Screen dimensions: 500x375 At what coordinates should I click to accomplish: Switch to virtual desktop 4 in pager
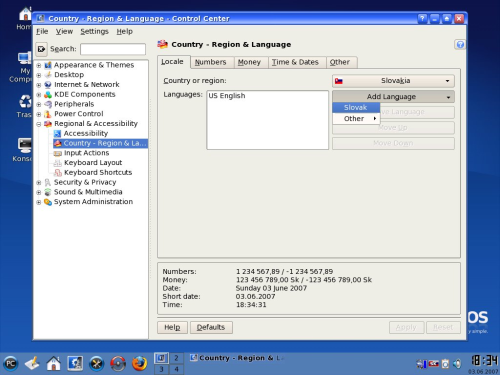(176, 369)
